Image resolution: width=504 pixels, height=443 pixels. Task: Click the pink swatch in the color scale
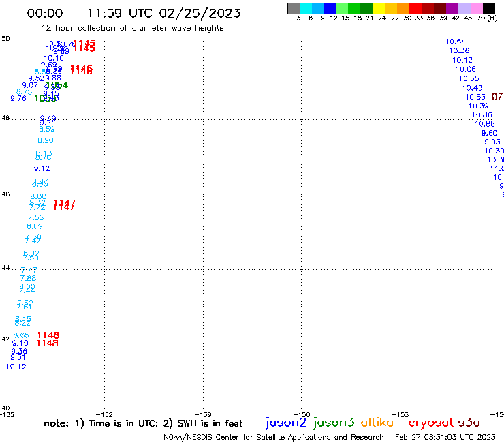(x=476, y=8)
